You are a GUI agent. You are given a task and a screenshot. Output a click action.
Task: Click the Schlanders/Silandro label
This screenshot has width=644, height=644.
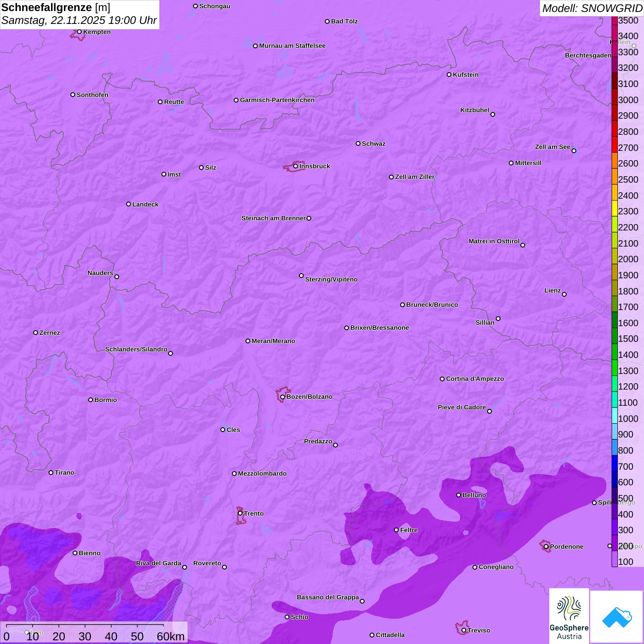pyautogui.click(x=136, y=349)
